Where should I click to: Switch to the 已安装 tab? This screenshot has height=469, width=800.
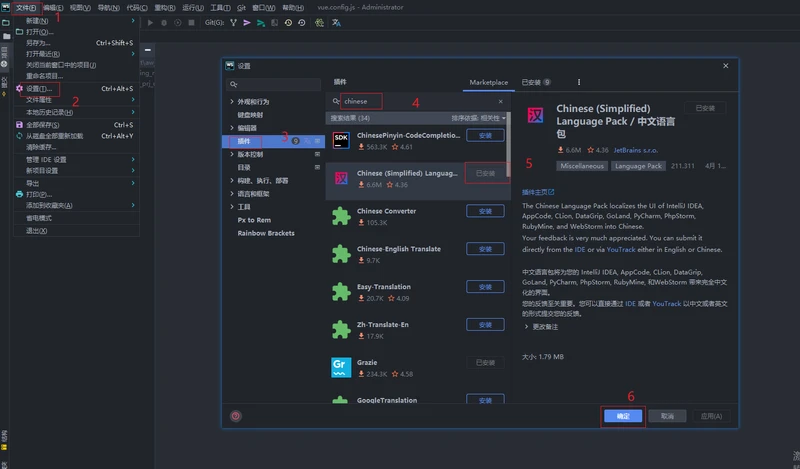pyautogui.click(x=536, y=82)
